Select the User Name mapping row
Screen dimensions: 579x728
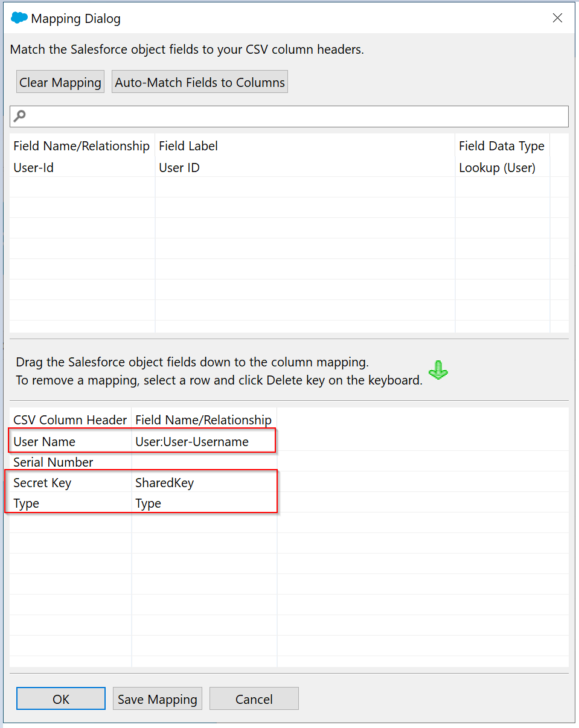[45, 442]
